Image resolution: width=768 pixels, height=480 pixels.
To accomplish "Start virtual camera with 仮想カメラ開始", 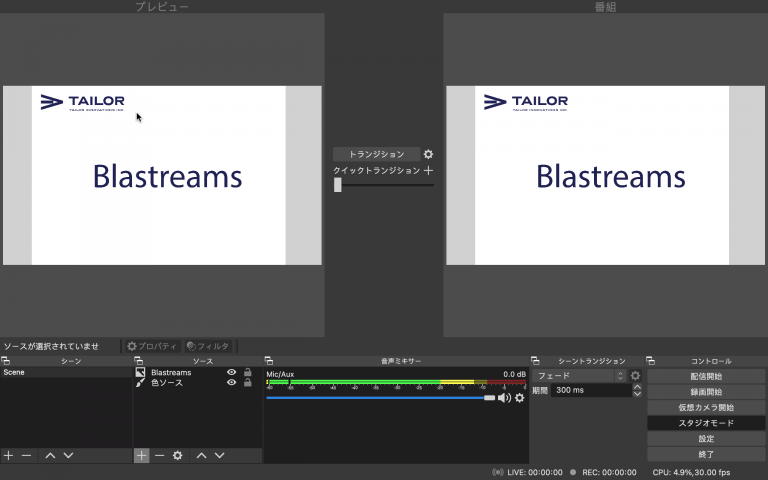I will [x=706, y=408].
